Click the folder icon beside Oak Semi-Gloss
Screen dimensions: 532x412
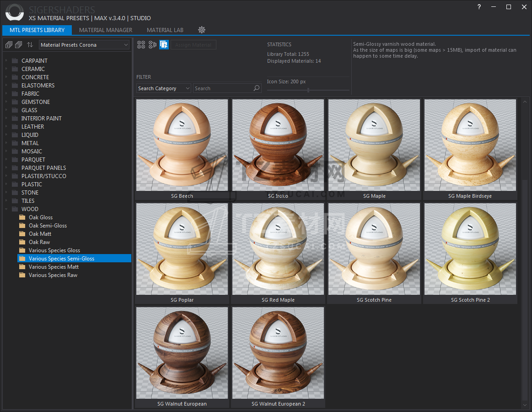(x=22, y=226)
